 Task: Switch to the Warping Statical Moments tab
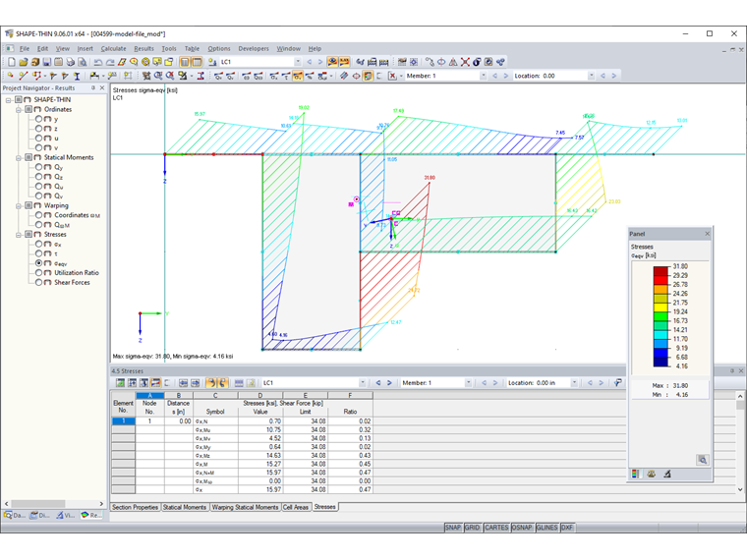pyautogui.click(x=245, y=507)
